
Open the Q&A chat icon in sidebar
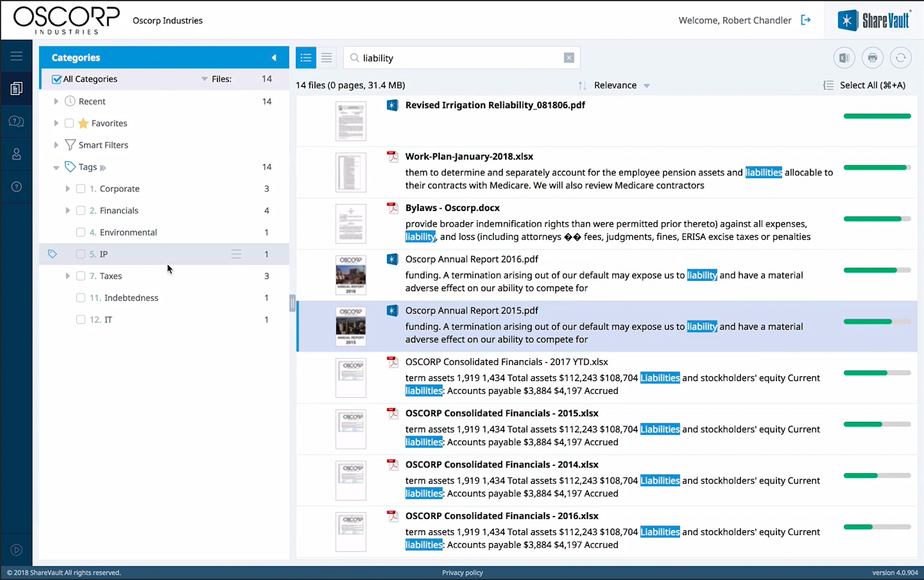(16, 121)
